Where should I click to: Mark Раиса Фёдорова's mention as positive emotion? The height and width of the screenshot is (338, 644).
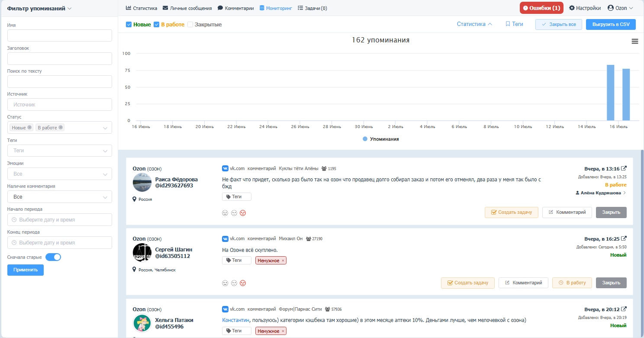pos(225,213)
